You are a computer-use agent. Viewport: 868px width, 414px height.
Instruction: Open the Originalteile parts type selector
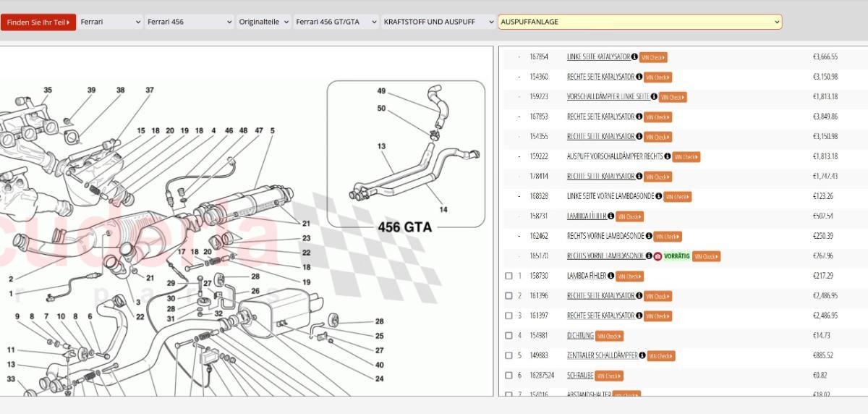click(264, 22)
